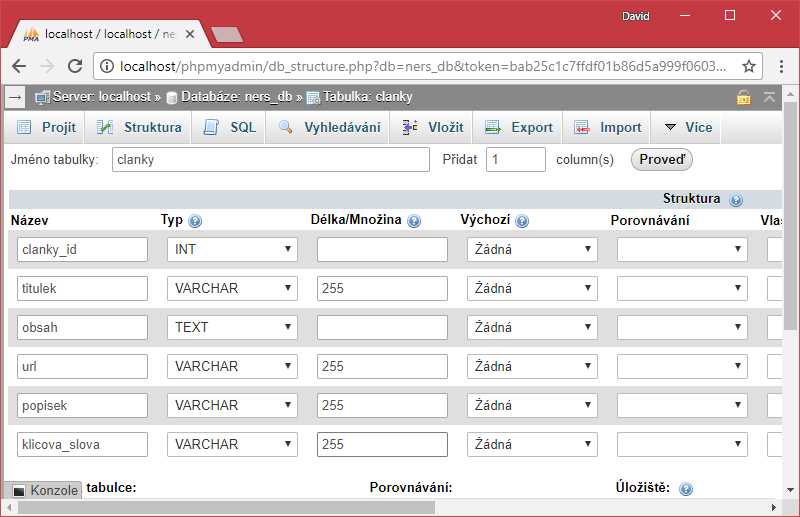
Task: Click the browser forward arrow
Action: pyautogui.click(x=47, y=66)
